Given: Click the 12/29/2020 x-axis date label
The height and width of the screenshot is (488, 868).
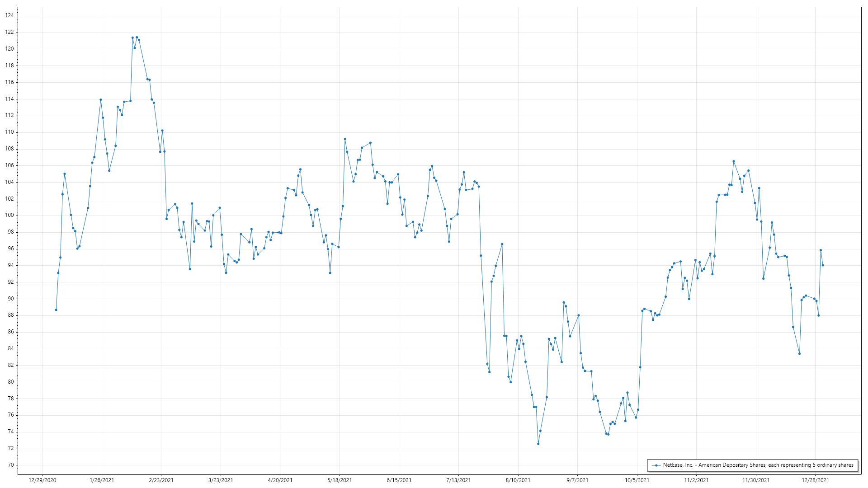Looking at the screenshot, I should pyautogui.click(x=42, y=480).
